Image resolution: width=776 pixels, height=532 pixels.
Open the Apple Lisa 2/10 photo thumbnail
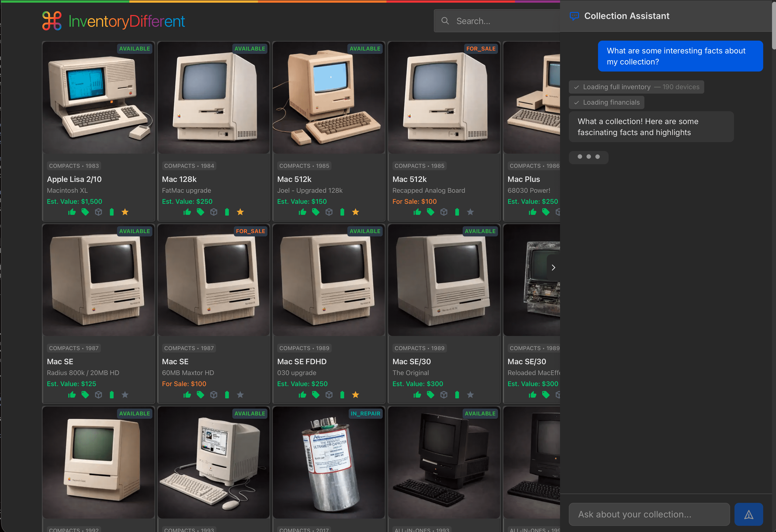point(98,97)
